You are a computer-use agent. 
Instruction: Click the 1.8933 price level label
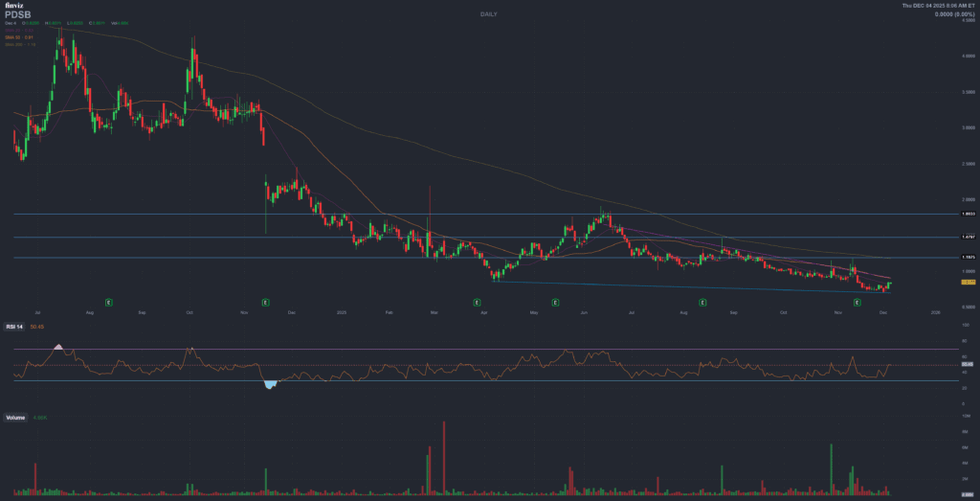[969, 215]
